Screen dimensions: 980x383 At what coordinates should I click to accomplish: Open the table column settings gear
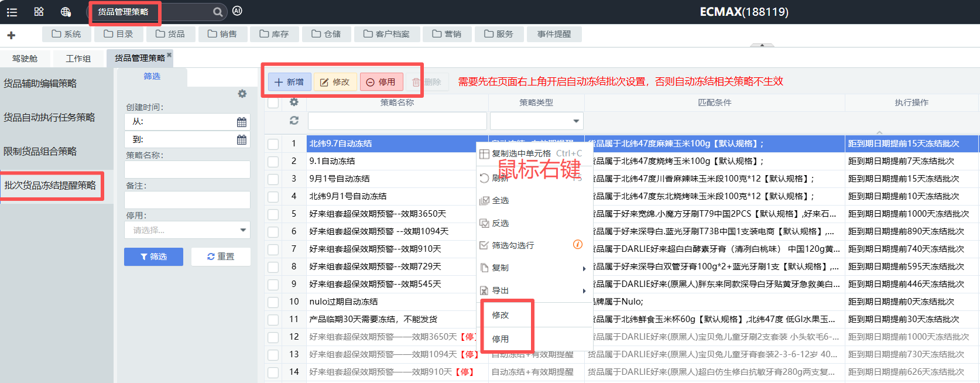294,102
